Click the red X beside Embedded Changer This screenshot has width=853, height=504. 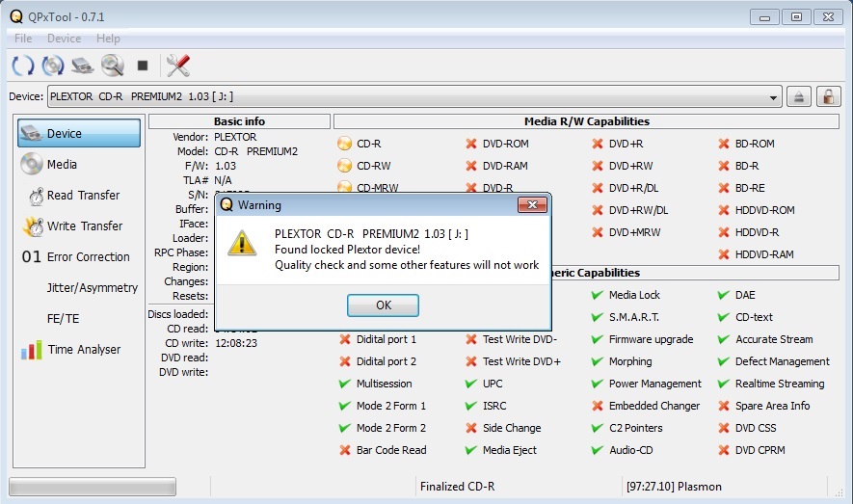598,406
